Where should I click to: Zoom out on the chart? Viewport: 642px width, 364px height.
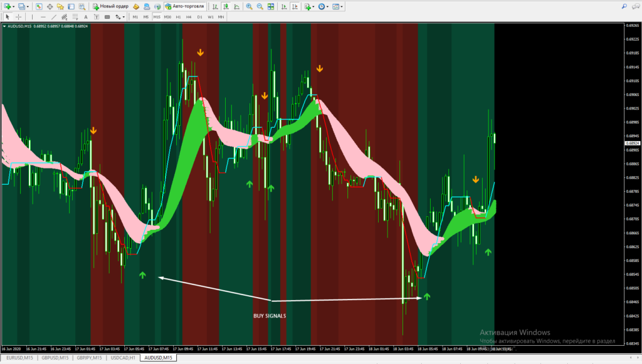click(x=260, y=6)
